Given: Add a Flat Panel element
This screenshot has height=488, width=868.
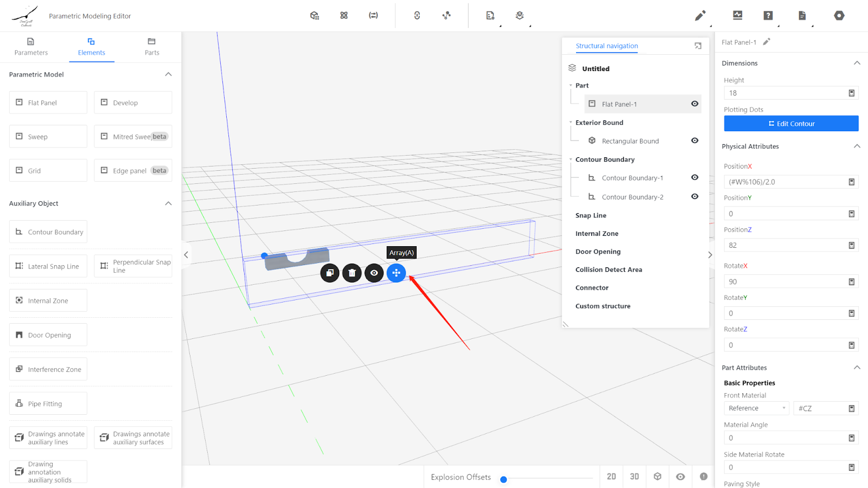Looking at the screenshot, I should click(x=48, y=102).
